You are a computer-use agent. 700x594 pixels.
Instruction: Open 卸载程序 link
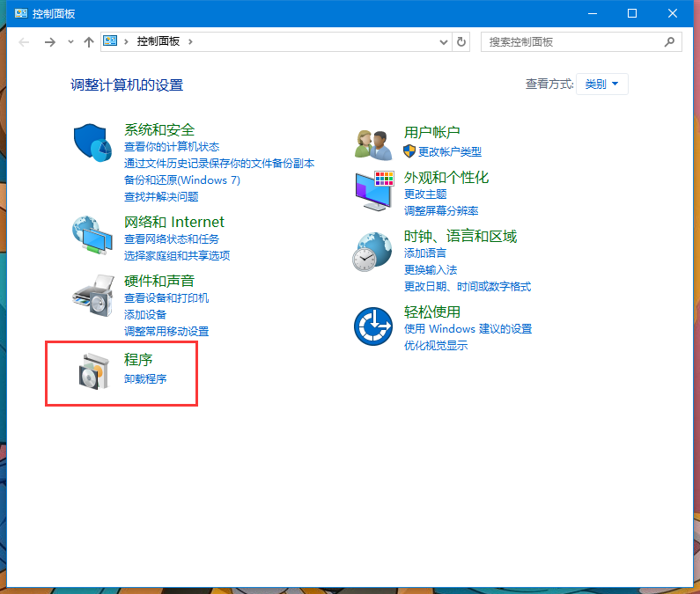click(x=145, y=379)
